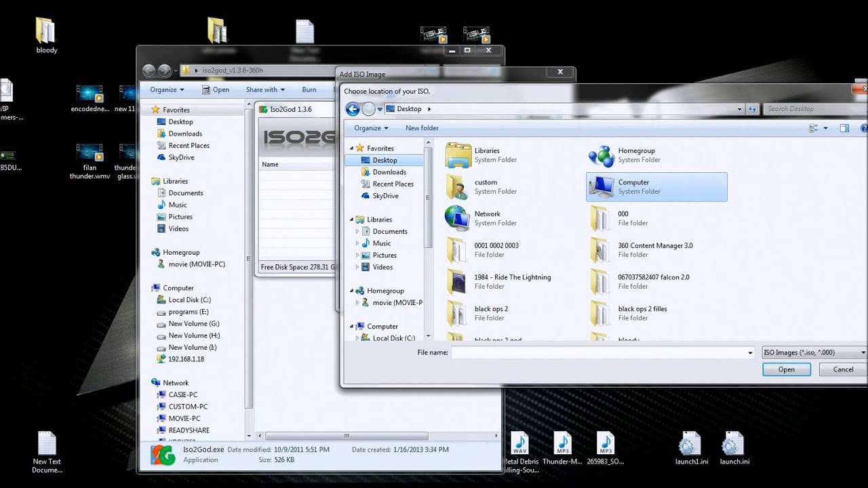
Task: Select READYSHARE under Network in Explorer
Action: [182, 430]
